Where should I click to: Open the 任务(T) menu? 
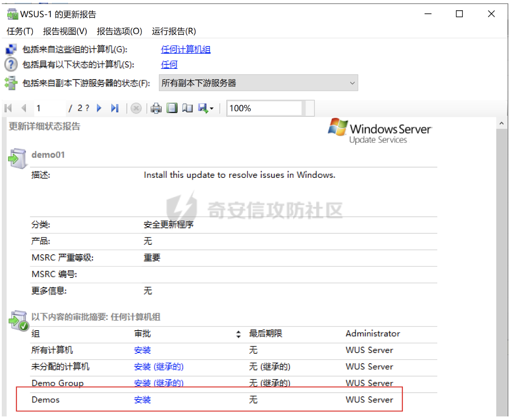20,31
